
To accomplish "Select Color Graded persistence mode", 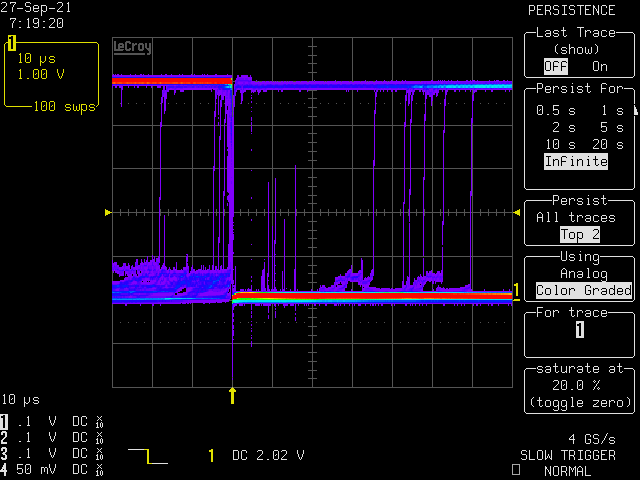I will tap(584, 291).
